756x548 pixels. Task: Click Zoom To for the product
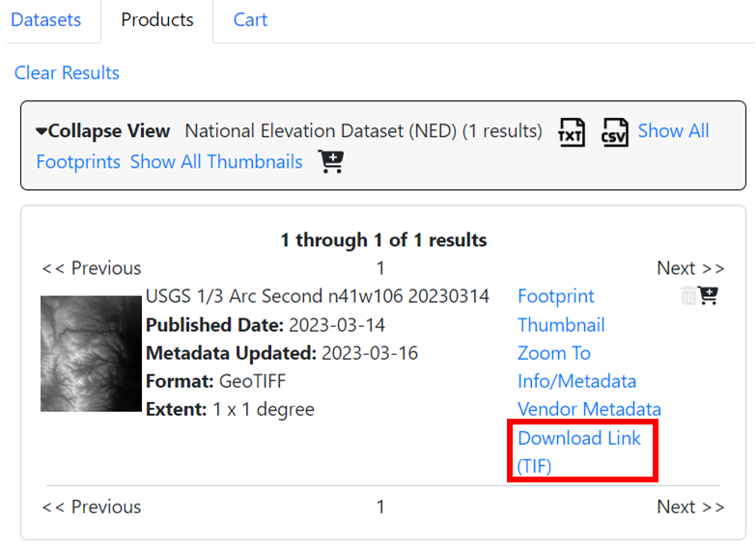pos(554,353)
